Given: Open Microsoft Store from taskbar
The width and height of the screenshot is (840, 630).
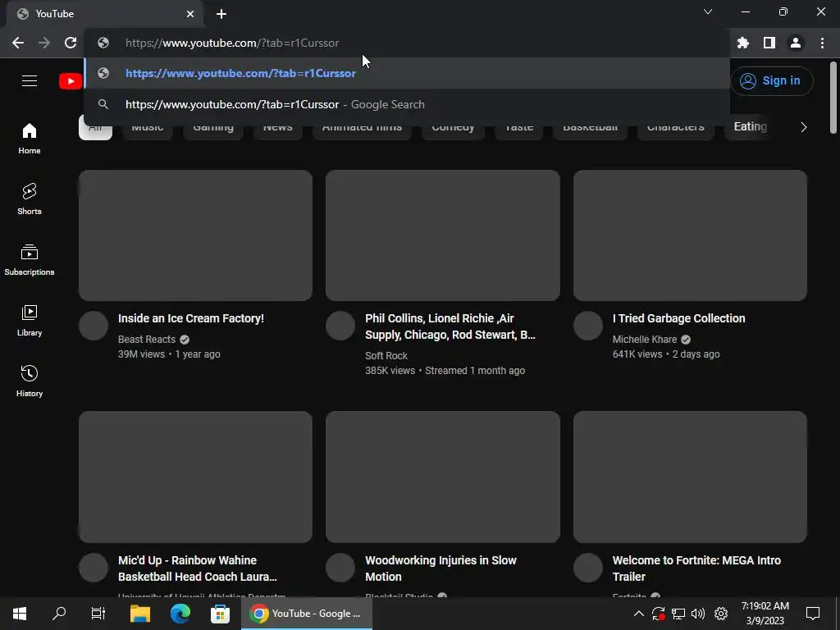Looking at the screenshot, I should coord(220,614).
